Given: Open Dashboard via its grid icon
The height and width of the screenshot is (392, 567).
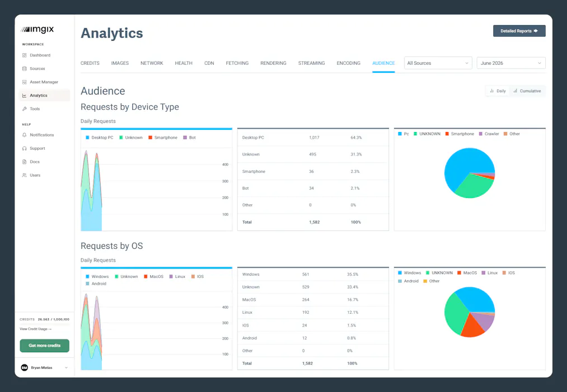Looking at the screenshot, I should (x=24, y=55).
